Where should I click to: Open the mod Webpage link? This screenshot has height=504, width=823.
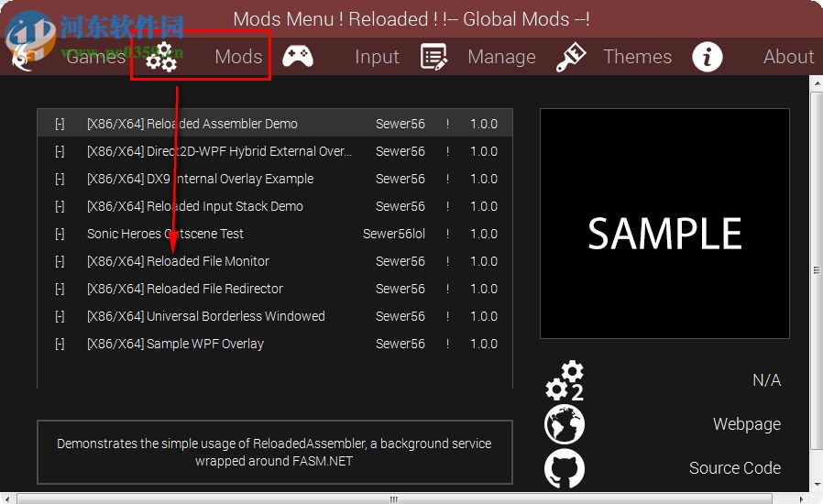[x=746, y=424]
